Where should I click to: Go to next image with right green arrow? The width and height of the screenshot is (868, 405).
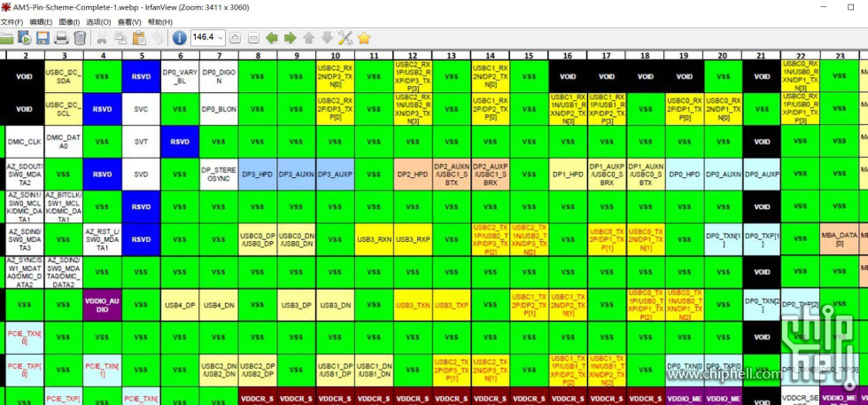[x=291, y=38]
